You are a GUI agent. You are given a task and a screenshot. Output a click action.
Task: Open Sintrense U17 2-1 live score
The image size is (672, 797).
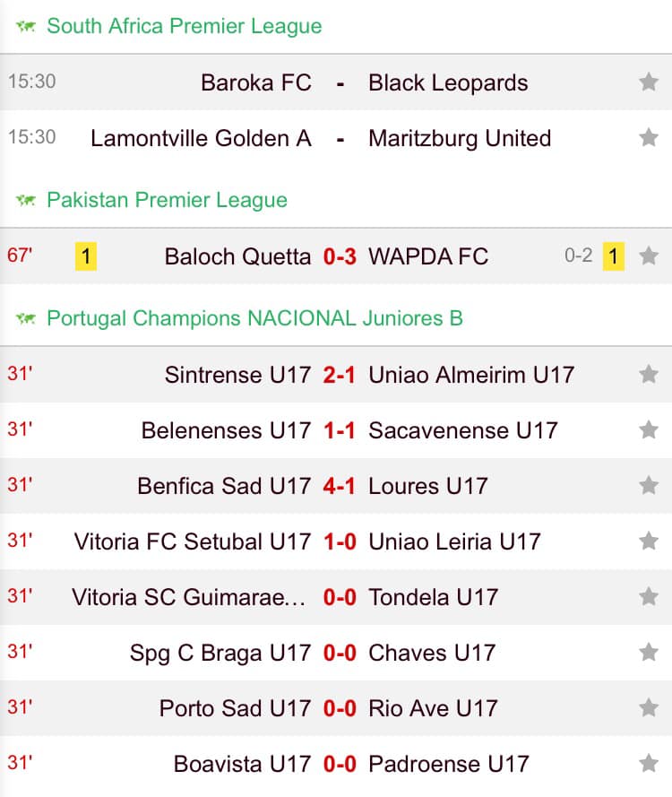click(340, 375)
